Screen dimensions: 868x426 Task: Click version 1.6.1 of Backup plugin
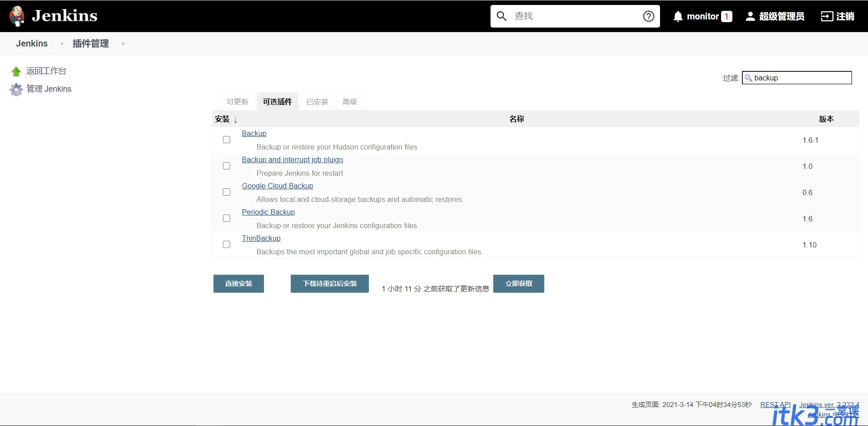pos(811,140)
